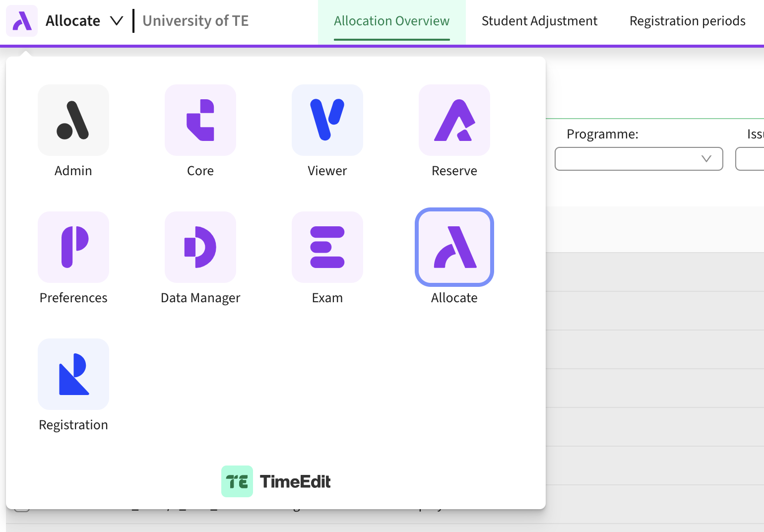The height and width of the screenshot is (532, 764).
Task: Launch the Core application
Action: click(x=200, y=120)
